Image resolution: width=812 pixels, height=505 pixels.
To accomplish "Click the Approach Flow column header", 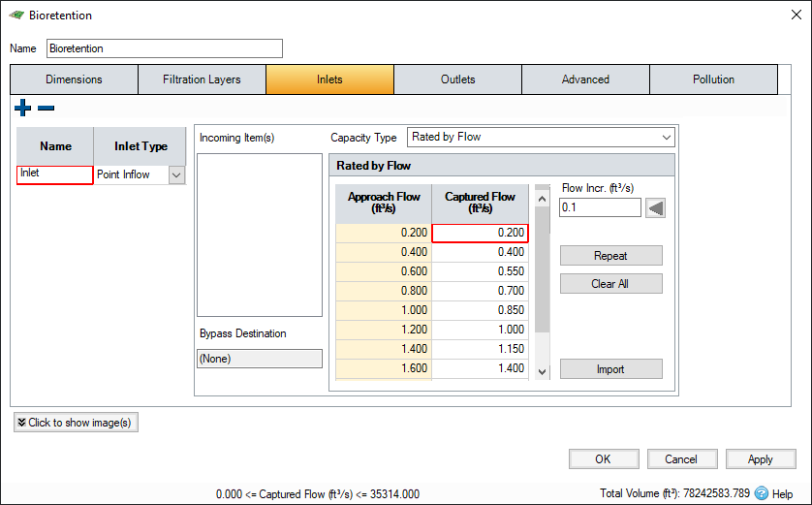I will click(x=384, y=204).
